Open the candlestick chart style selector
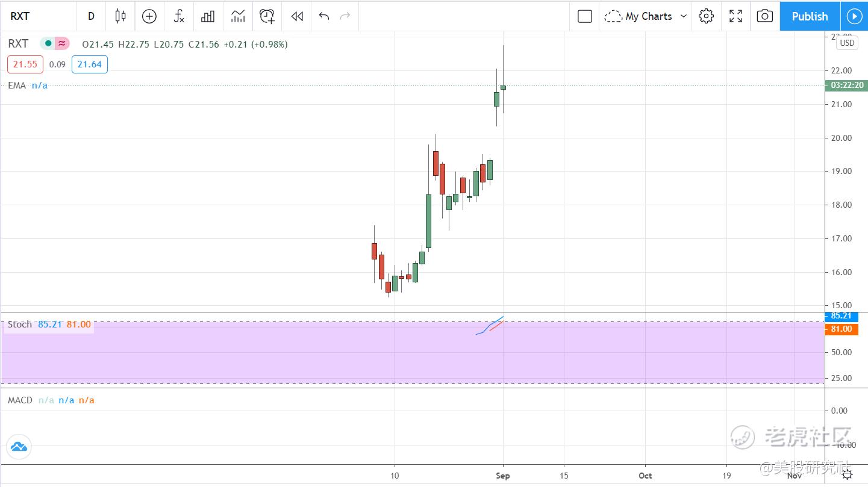Viewport: 868px width, 487px height. pyautogui.click(x=120, y=16)
